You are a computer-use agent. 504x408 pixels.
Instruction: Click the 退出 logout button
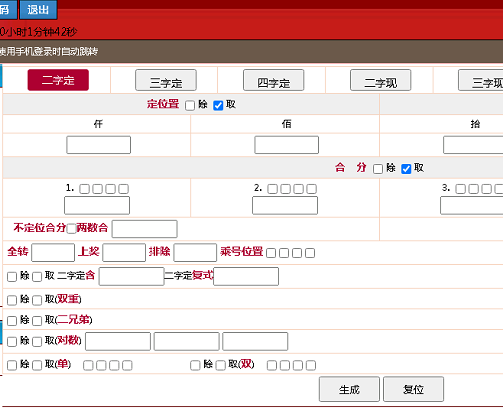coord(38,10)
